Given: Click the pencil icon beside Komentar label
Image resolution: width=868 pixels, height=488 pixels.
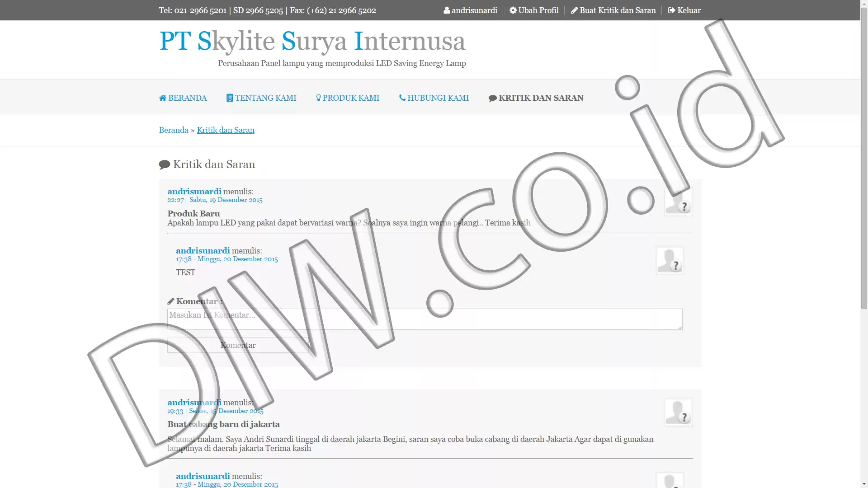Looking at the screenshot, I should (x=170, y=301).
